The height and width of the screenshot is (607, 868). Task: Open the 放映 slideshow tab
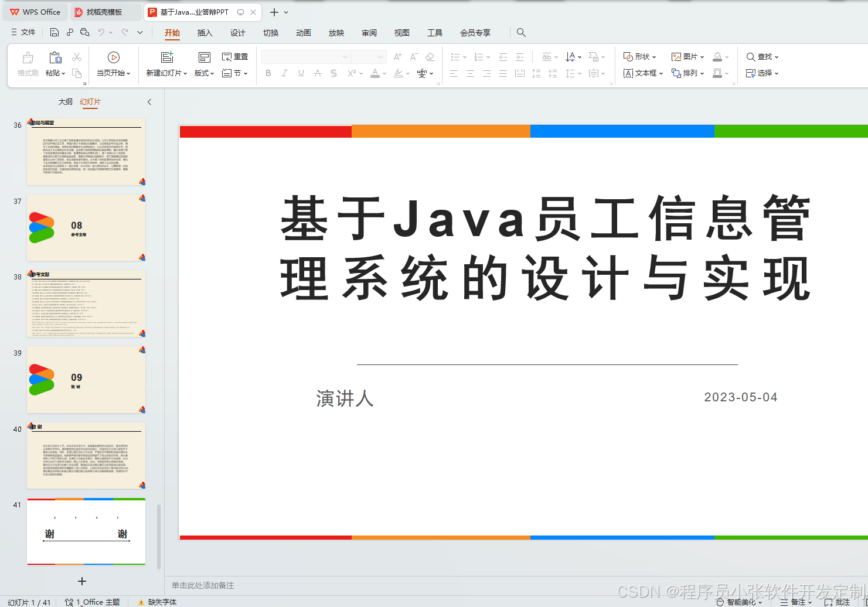coord(336,33)
